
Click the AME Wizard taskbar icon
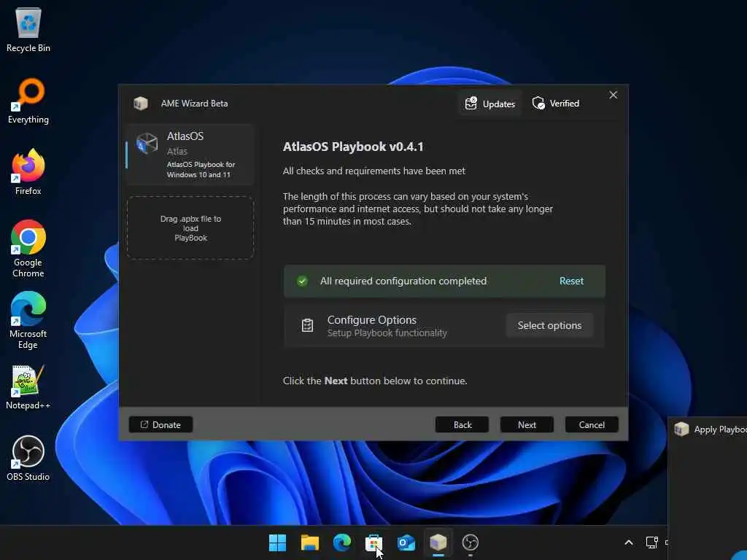click(x=438, y=542)
